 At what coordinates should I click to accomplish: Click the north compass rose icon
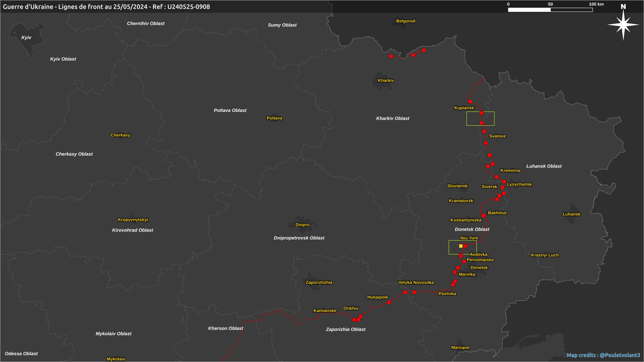tap(623, 24)
